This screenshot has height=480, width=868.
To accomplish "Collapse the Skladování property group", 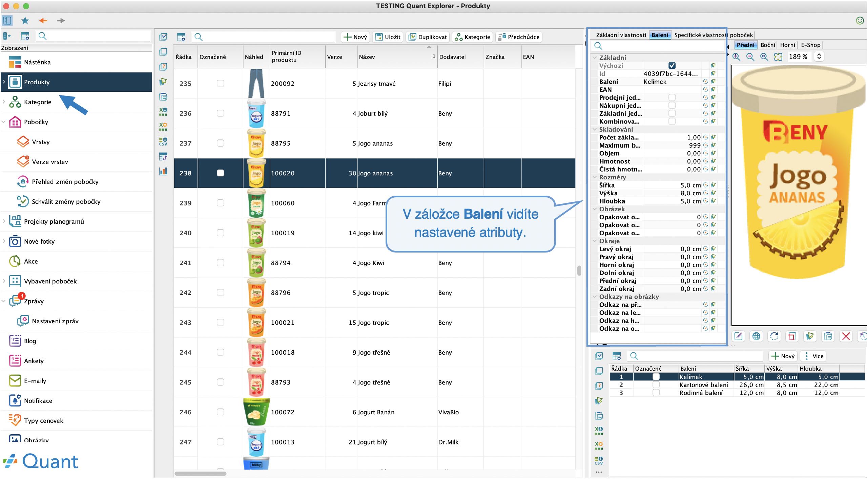I will coord(595,130).
